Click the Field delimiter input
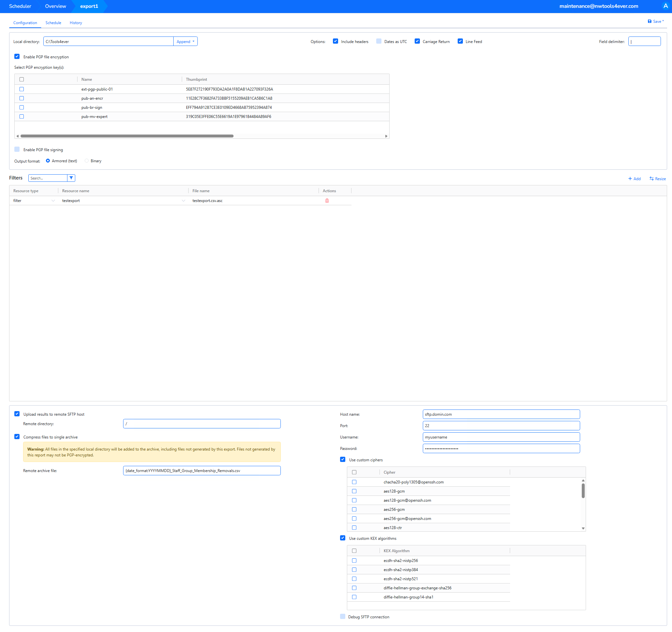Image resolution: width=672 pixels, height=632 pixels. [644, 41]
